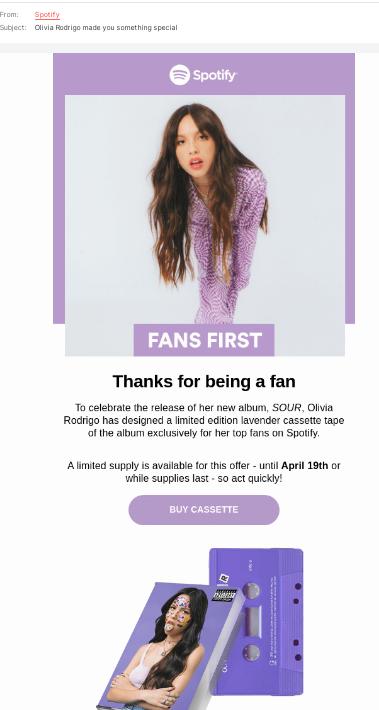Image resolution: width=379 pixels, height=710 pixels.
Task: Click the Spotify wordmark in the header
Action: click(215, 75)
